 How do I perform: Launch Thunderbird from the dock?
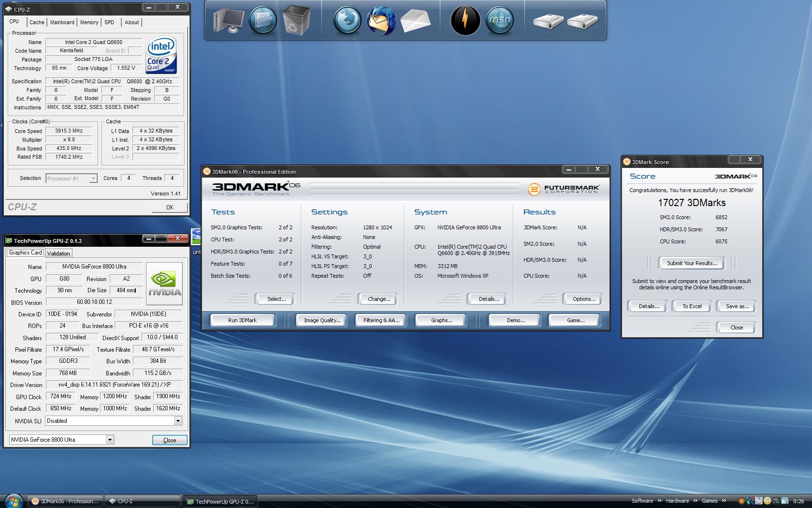[381, 20]
